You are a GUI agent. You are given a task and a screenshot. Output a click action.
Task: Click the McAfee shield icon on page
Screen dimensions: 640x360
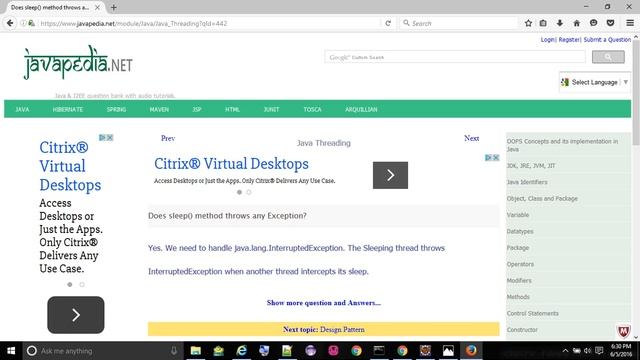[623, 330]
